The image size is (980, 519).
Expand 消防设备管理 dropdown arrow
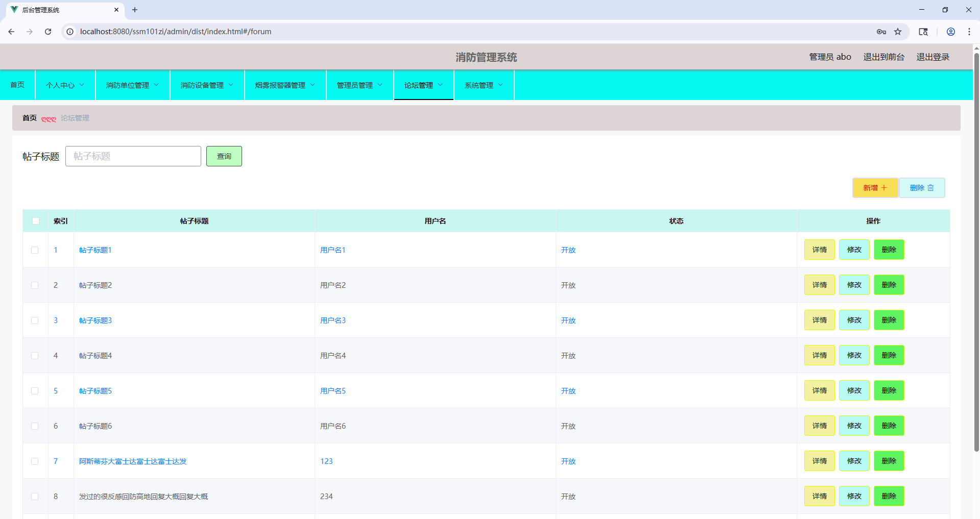pos(231,85)
